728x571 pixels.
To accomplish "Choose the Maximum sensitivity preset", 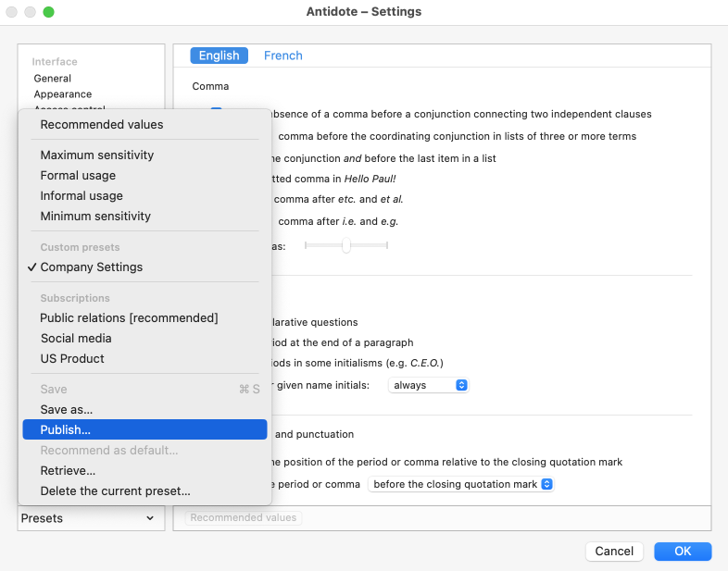I will click(97, 155).
